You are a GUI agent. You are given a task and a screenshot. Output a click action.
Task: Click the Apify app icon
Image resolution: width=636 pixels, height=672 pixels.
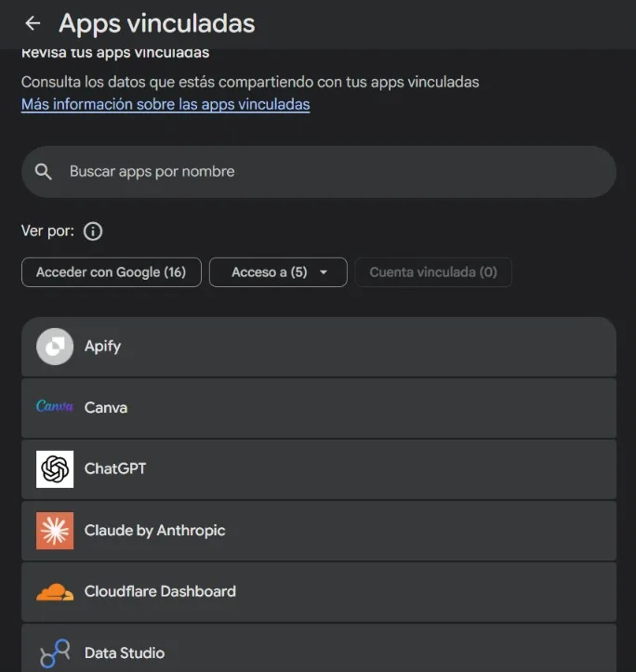[x=55, y=347]
